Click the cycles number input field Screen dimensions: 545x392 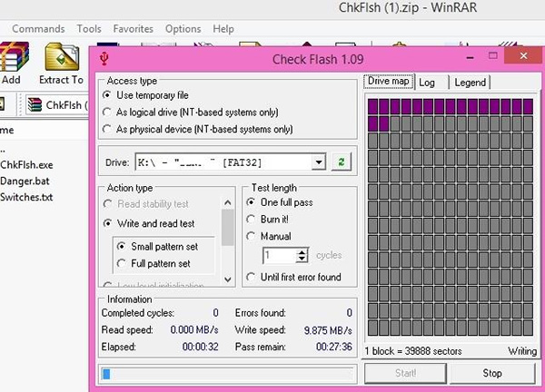280,256
